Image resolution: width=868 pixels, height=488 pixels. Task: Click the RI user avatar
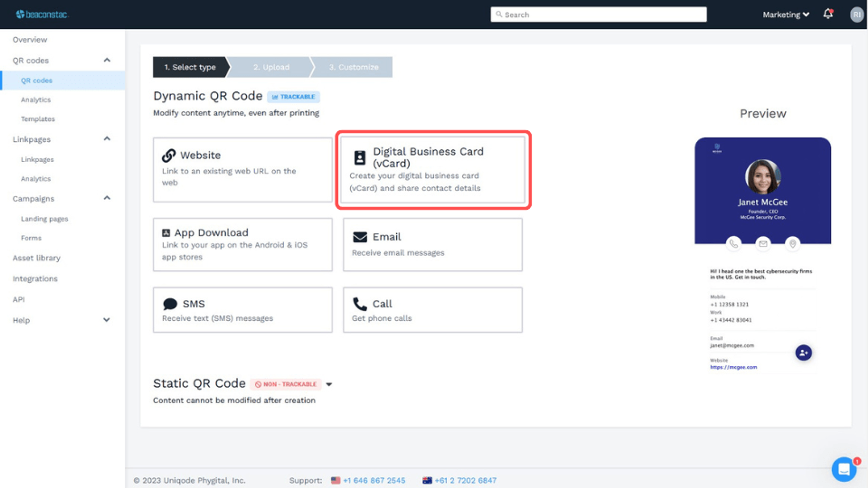tap(856, 14)
